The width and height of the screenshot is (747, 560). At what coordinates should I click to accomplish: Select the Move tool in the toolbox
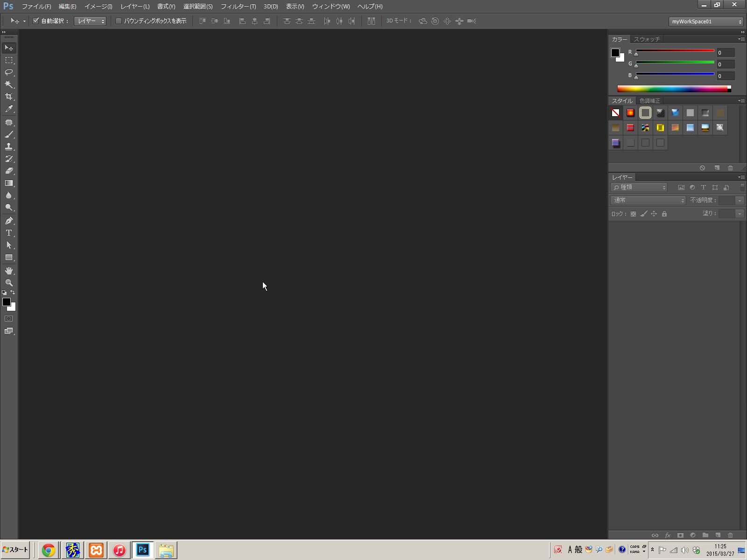pyautogui.click(x=9, y=48)
